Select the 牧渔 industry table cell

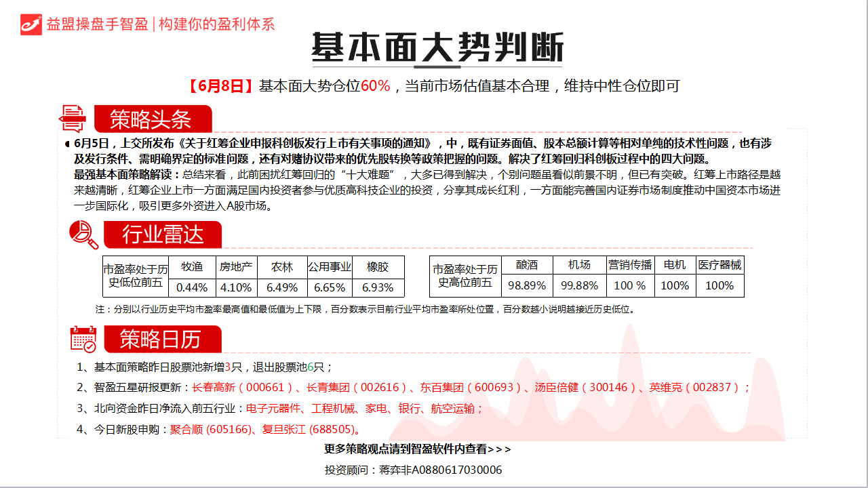[x=192, y=266]
